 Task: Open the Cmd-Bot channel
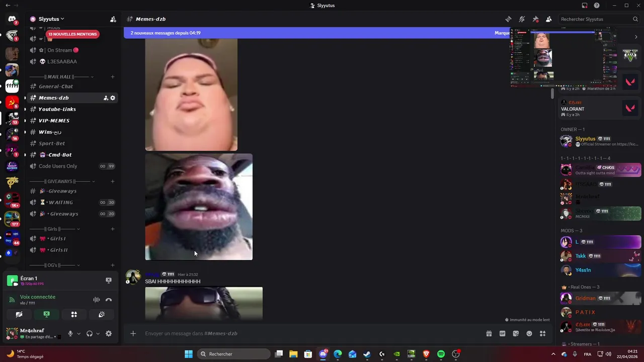point(73,155)
